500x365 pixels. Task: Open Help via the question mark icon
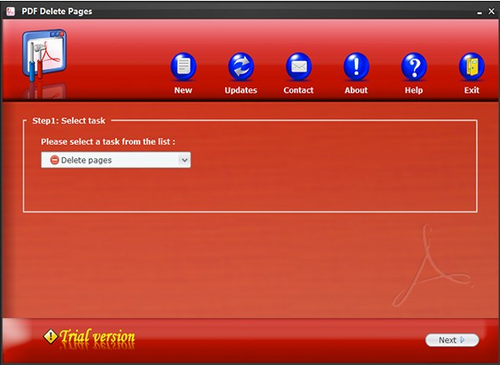(414, 66)
